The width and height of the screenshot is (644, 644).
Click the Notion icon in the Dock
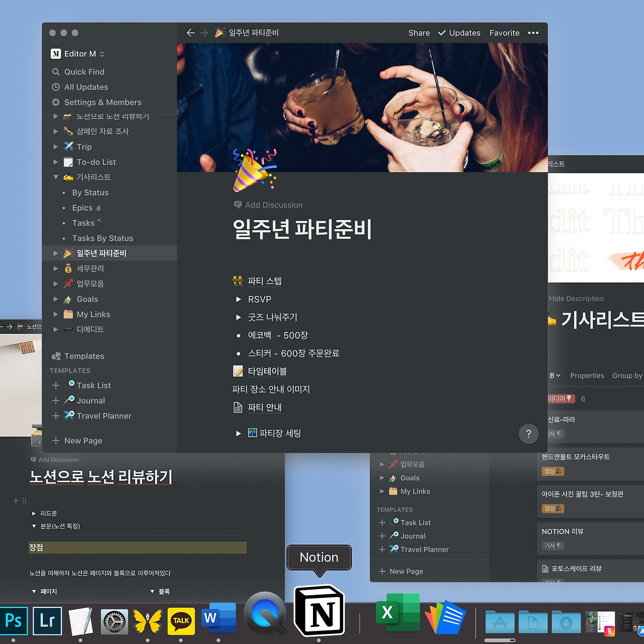(x=319, y=611)
